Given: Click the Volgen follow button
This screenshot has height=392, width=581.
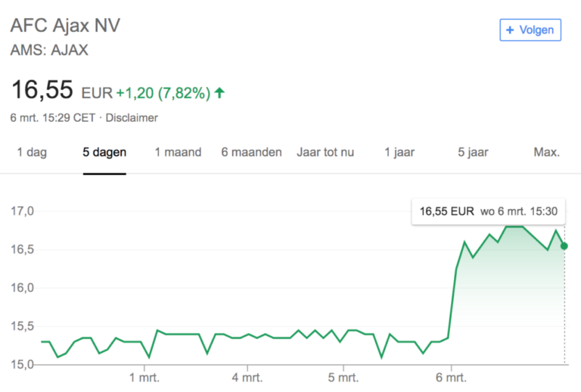Looking at the screenshot, I should (x=530, y=30).
